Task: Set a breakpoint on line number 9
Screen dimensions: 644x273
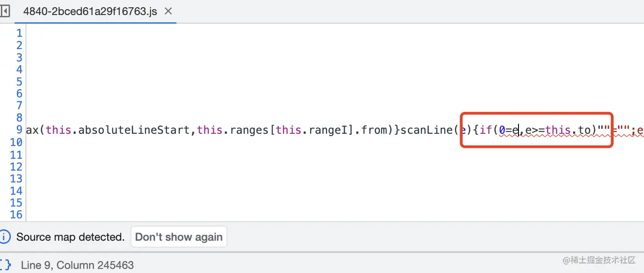Action: pyautogui.click(x=19, y=130)
